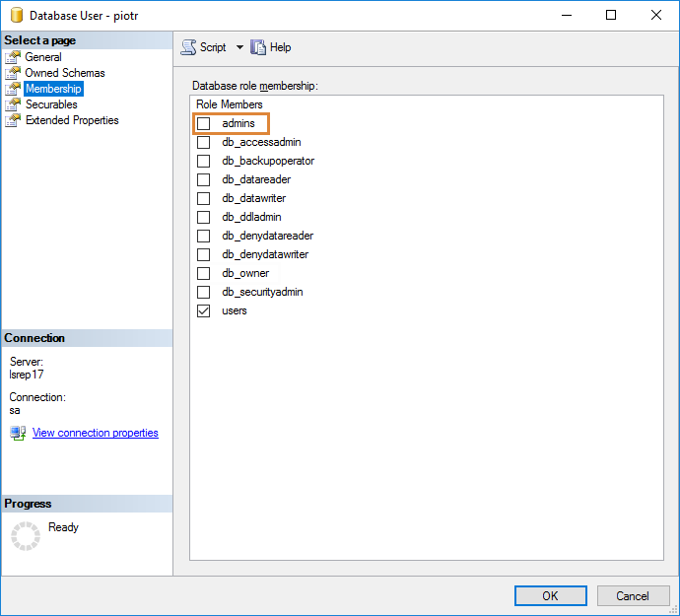This screenshot has width=680, height=616.
Task: Open the View connection properties link
Action: [95, 433]
